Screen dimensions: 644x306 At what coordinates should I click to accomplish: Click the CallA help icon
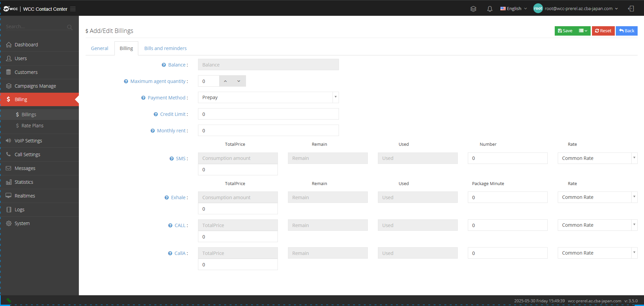point(170,254)
